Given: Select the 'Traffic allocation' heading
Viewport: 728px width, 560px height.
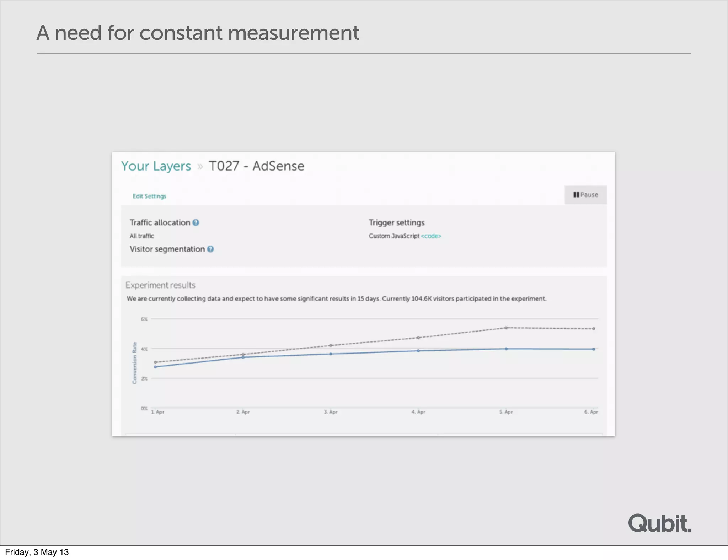Looking at the screenshot, I should click(x=160, y=222).
